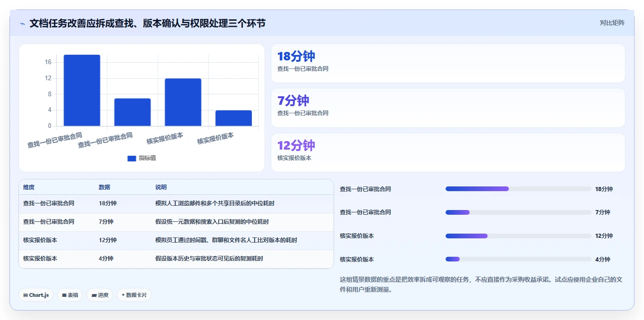Screen dimensions: 644x320
Task: Click the description starting 假设版本历史
Action: point(209,259)
